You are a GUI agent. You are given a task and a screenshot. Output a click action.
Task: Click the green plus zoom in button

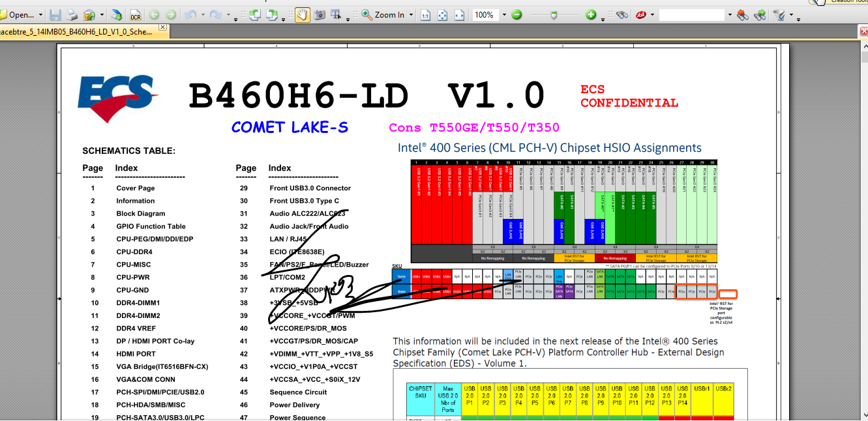click(591, 15)
